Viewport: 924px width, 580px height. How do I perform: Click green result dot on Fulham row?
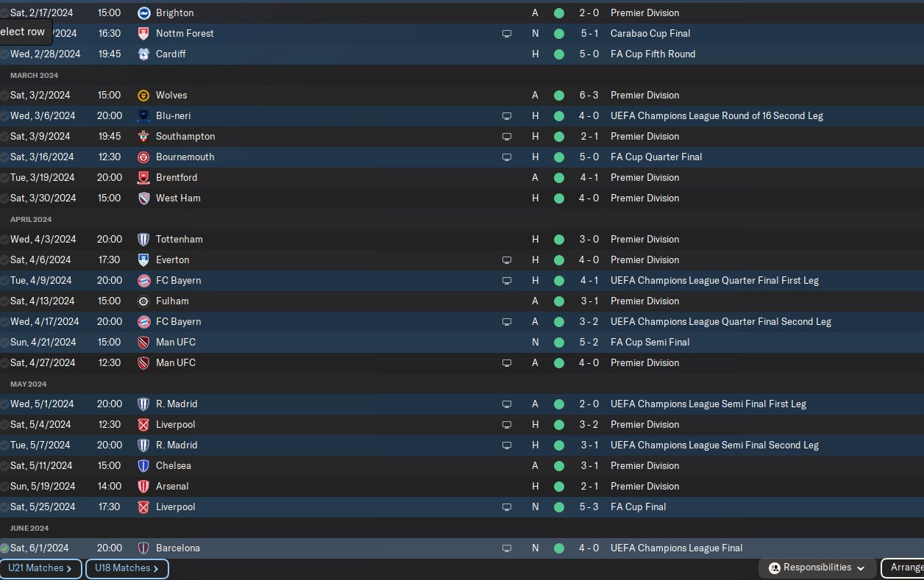click(559, 301)
